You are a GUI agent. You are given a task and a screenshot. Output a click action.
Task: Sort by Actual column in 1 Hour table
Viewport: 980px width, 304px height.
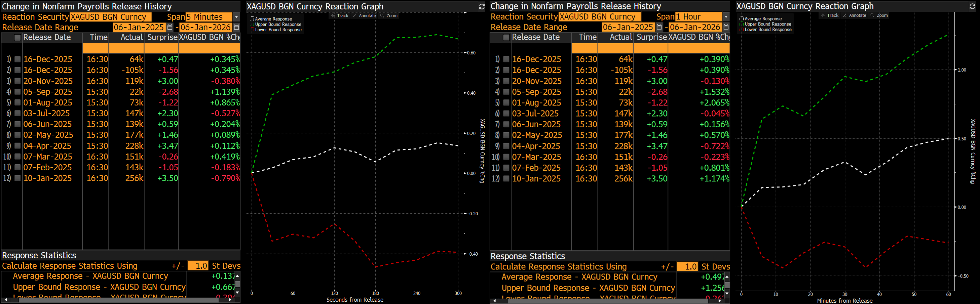[620, 37]
